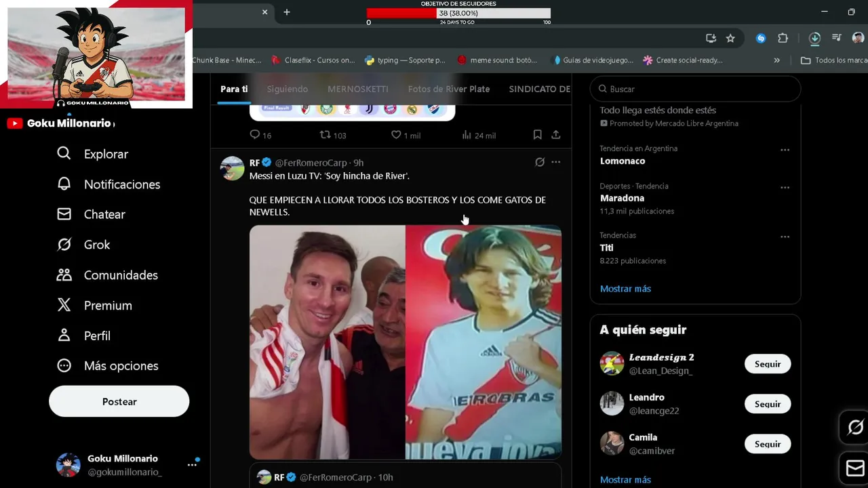This screenshot has width=868, height=488.
Task: Open Leandesign 2 profile avatar
Action: pos(612,363)
